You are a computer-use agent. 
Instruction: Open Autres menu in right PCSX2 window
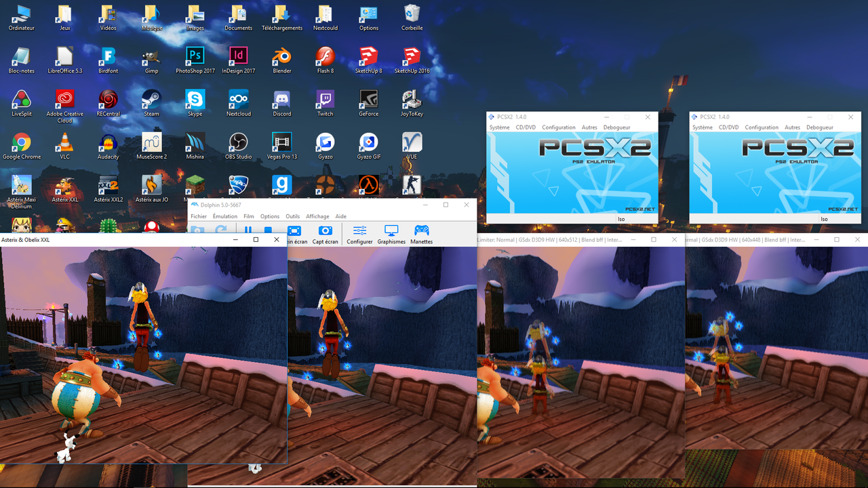point(793,127)
